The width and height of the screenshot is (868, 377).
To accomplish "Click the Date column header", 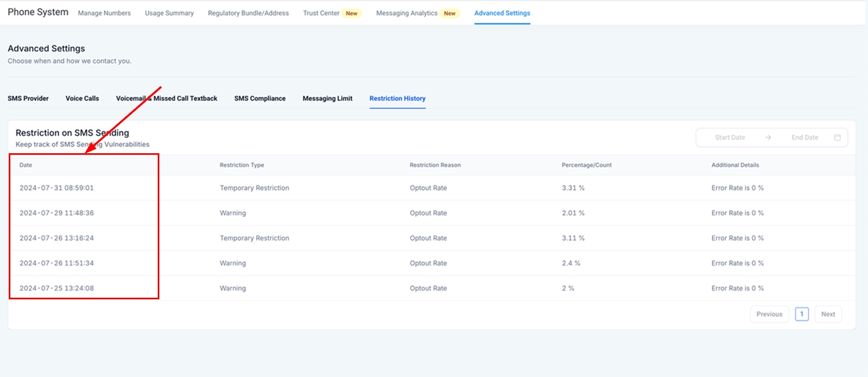I will pyautogui.click(x=26, y=165).
